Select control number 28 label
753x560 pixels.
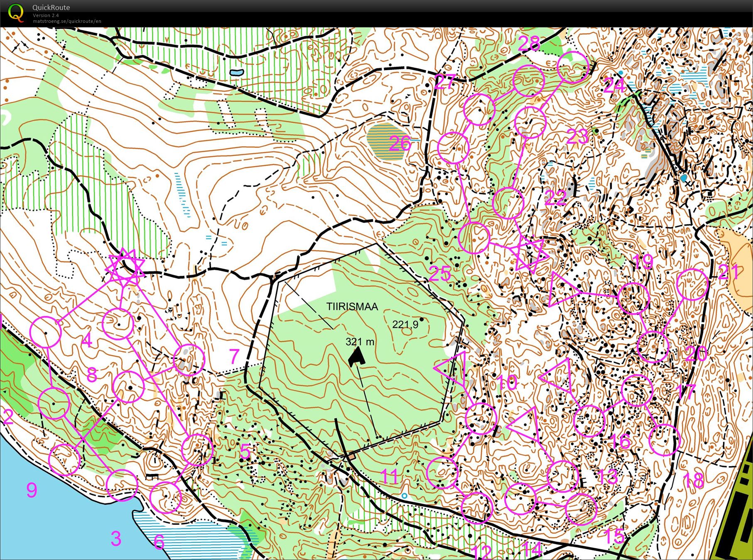pos(529,43)
